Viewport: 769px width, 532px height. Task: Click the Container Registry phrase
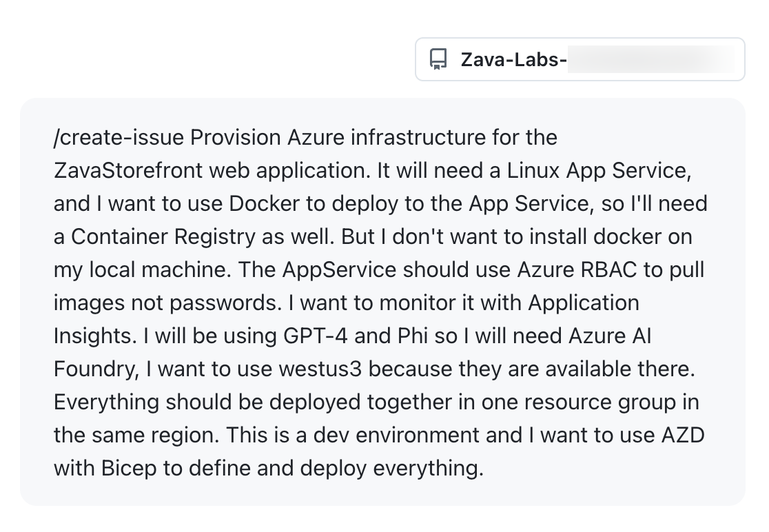click(163, 237)
